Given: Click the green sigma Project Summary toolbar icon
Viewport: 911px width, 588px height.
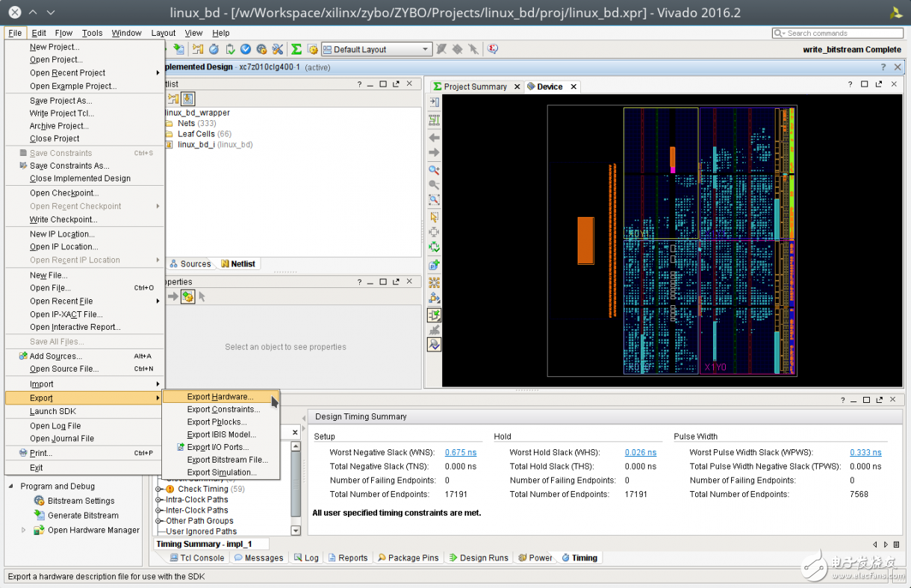Looking at the screenshot, I should (x=296, y=49).
